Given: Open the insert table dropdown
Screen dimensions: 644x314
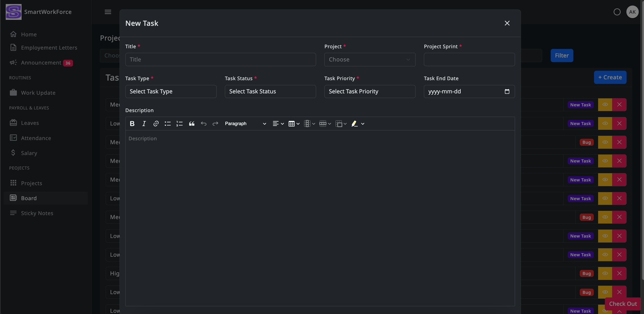Looking at the screenshot, I should coord(294,124).
